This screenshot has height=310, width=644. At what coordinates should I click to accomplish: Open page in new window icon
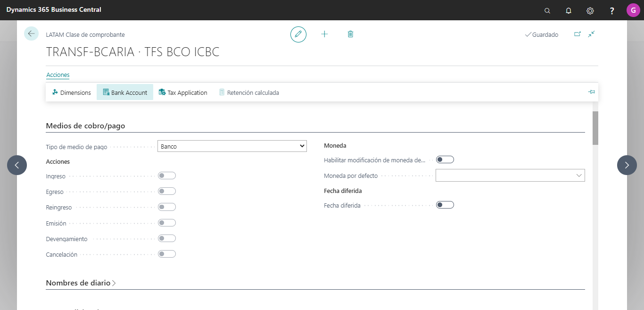[x=578, y=34]
